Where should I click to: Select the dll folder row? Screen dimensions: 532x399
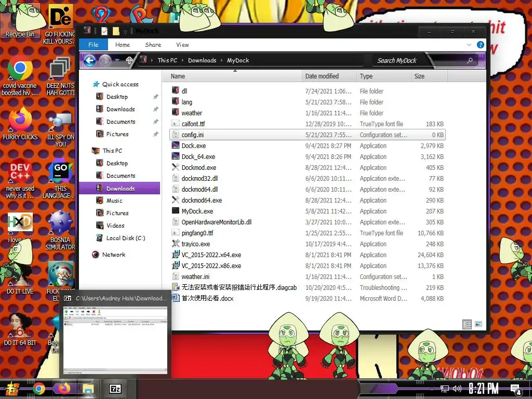308,91
